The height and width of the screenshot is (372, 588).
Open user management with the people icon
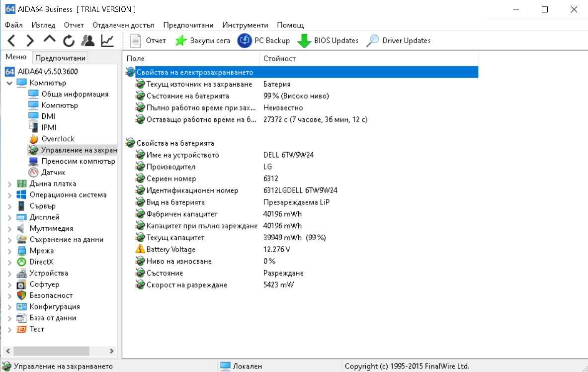88,41
